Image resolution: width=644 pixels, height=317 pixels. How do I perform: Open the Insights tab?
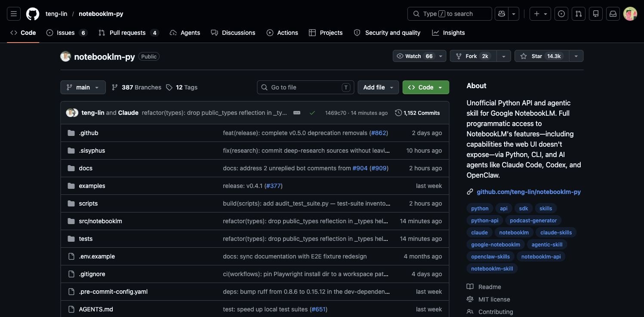(x=449, y=33)
